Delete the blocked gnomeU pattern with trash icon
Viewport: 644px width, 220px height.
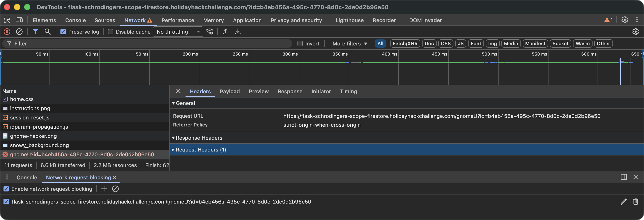click(x=635, y=202)
